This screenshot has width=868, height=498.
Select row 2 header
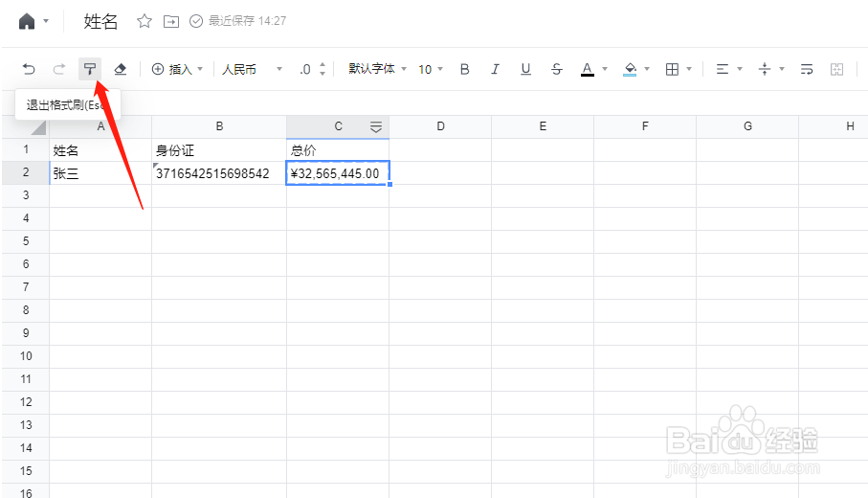[26, 172]
